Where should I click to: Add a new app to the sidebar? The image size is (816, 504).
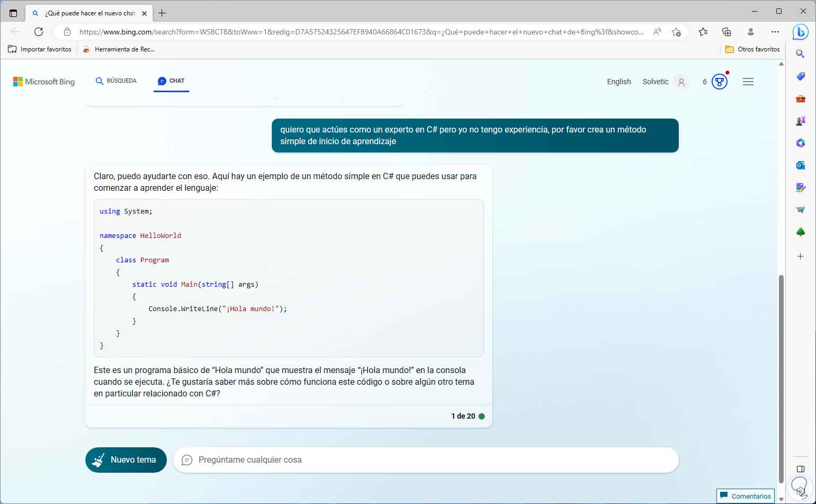pyautogui.click(x=801, y=257)
